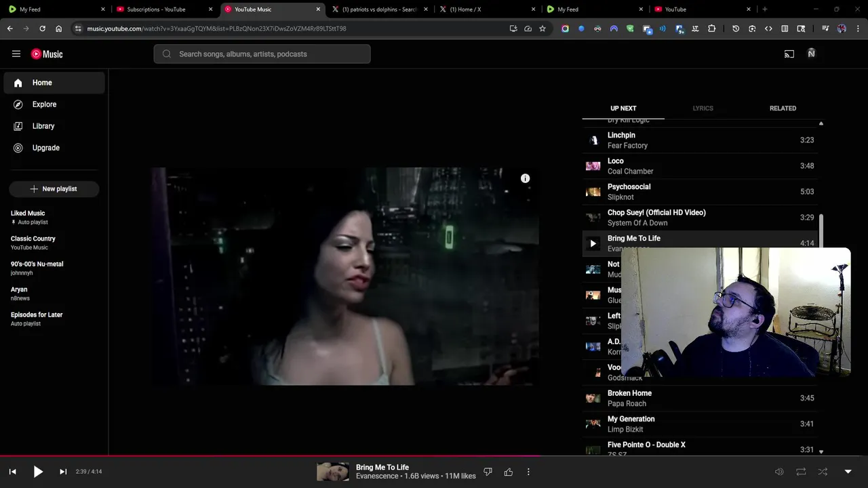Viewport: 868px width, 488px height.
Task: Click play icon on Bring Me To Life row
Action: (593, 243)
